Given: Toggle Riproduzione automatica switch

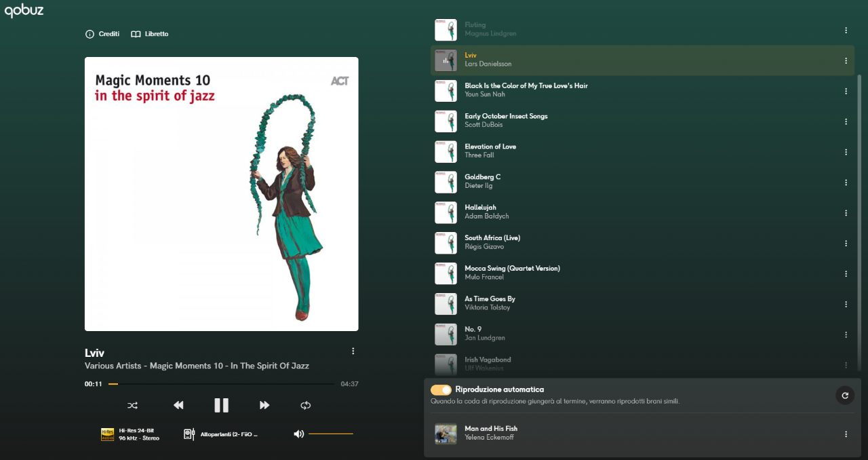Looking at the screenshot, I should tap(441, 390).
